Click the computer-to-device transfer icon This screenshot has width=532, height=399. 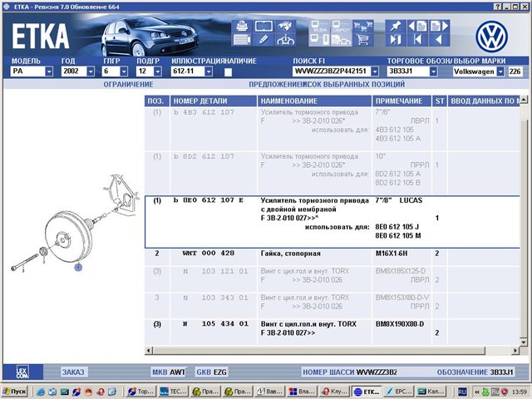319,40
